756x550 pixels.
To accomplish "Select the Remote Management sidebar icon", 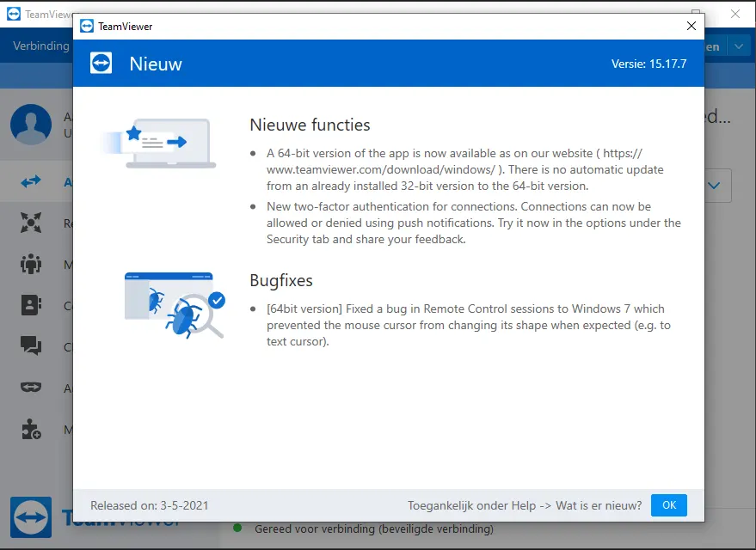I will [x=31, y=223].
